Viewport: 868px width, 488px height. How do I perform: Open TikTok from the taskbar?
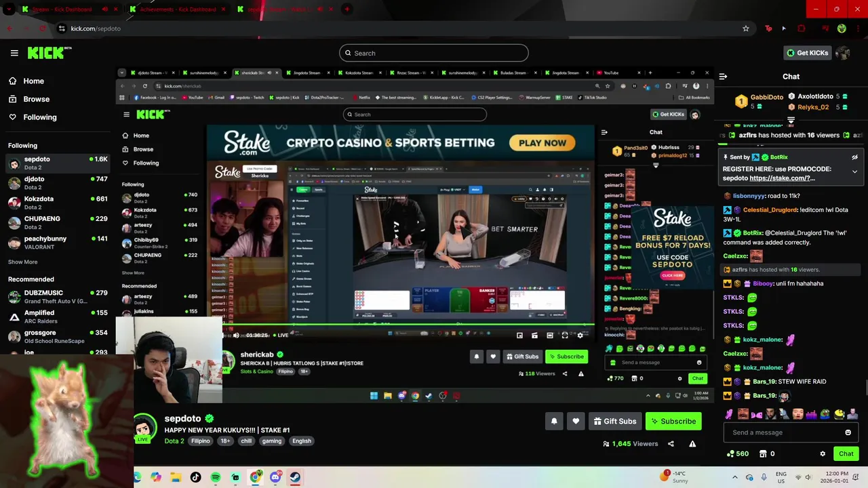pyautogui.click(x=195, y=477)
